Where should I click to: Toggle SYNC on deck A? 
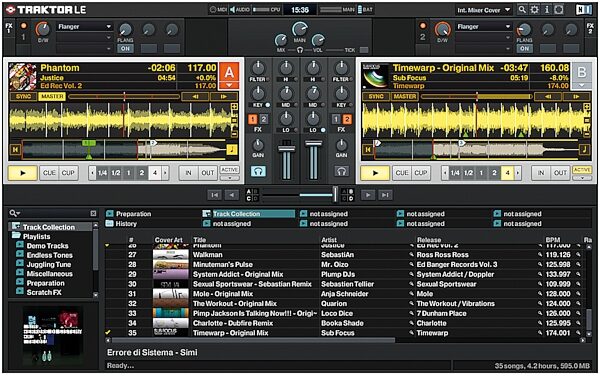click(23, 96)
